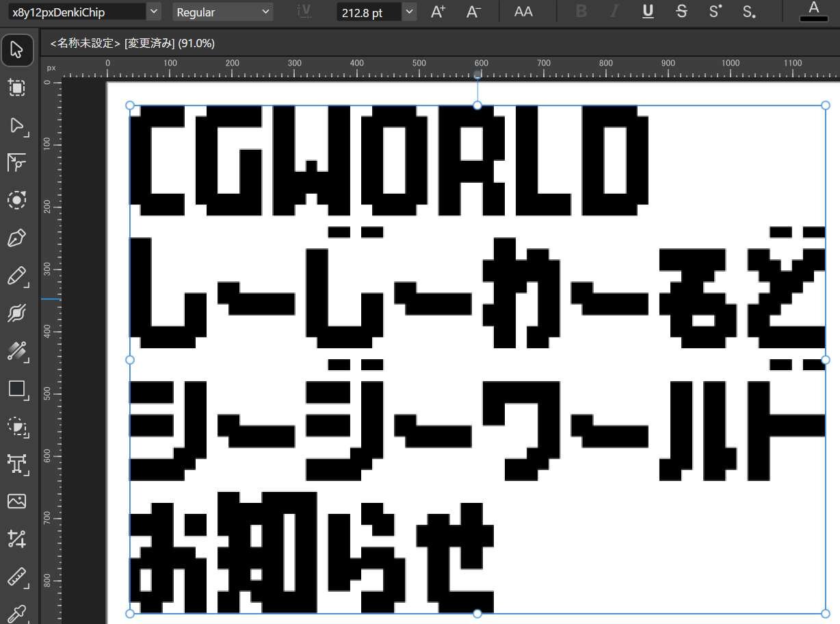Viewport: 840px width, 624px height.
Task: Click the increase font size button
Action: point(438,12)
